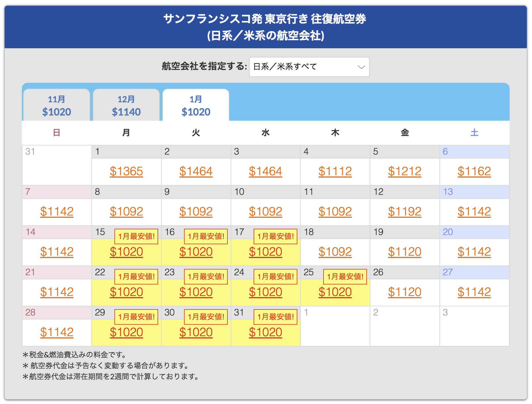Click the $1162 Saturday fare on January 6

tap(474, 171)
